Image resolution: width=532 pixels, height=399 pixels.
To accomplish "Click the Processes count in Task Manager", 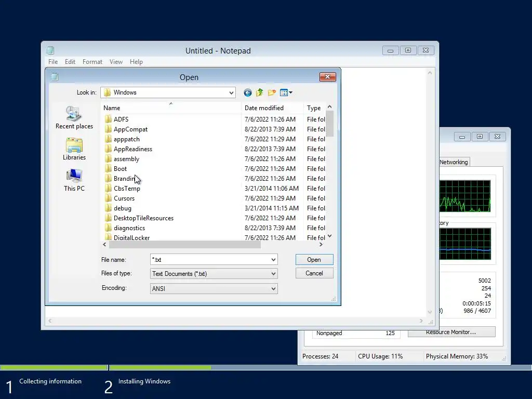I will click(x=320, y=356).
